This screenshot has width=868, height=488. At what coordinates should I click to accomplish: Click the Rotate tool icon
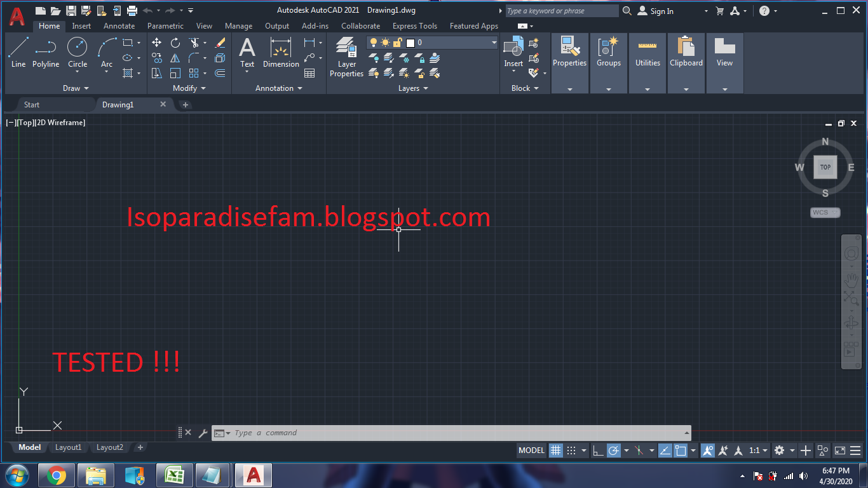pos(175,43)
